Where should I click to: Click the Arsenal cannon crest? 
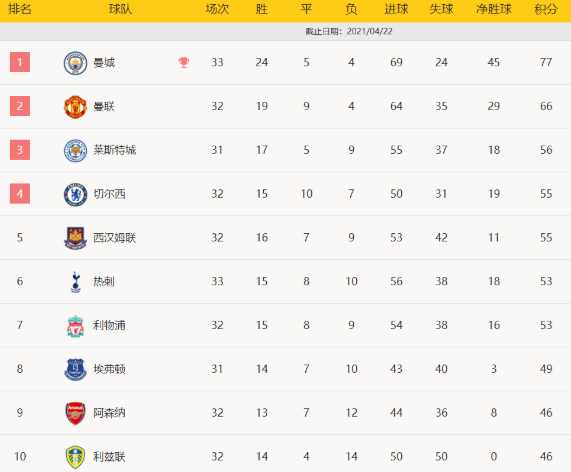tap(75, 413)
